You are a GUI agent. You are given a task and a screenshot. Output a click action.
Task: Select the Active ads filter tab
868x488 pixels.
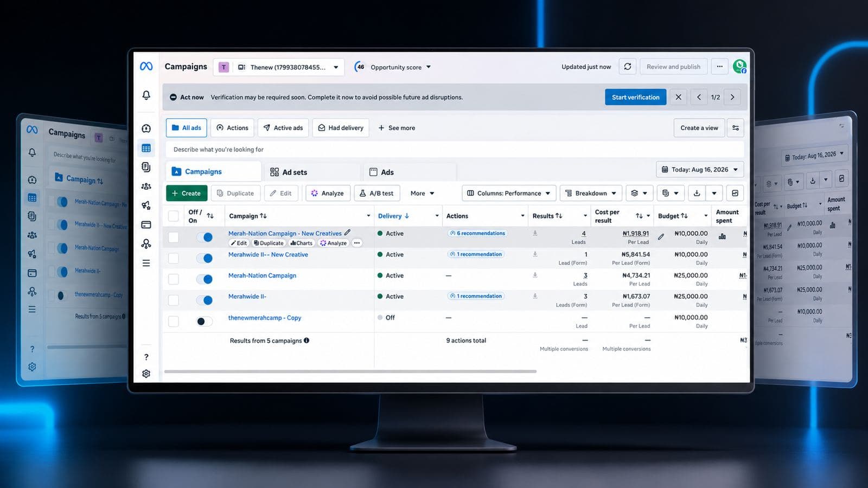tap(283, 128)
